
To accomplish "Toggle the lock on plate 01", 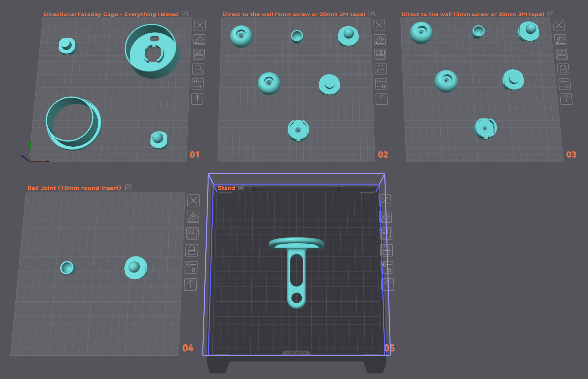I will pyautogui.click(x=198, y=69).
